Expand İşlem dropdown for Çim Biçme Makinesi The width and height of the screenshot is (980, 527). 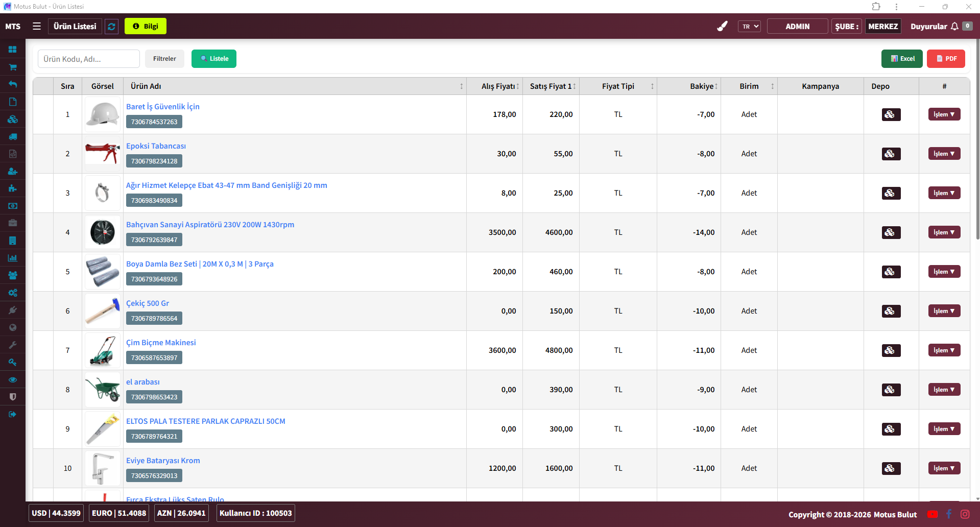pos(944,350)
